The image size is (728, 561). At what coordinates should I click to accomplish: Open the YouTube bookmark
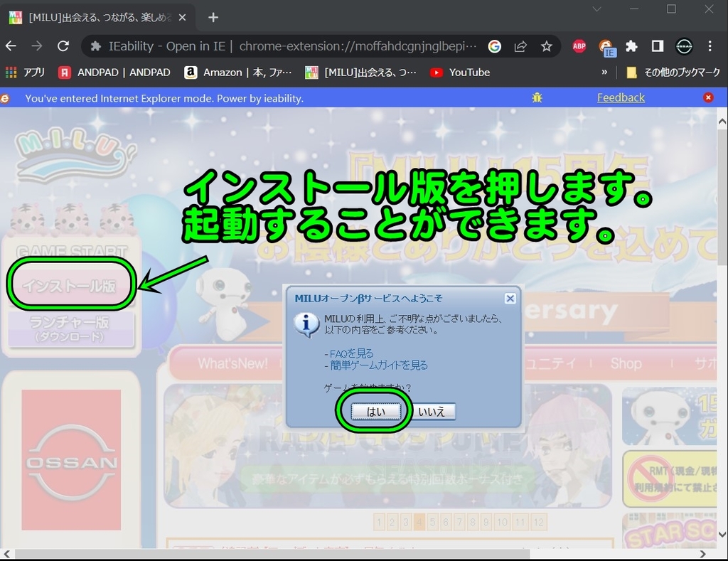click(460, 73)
